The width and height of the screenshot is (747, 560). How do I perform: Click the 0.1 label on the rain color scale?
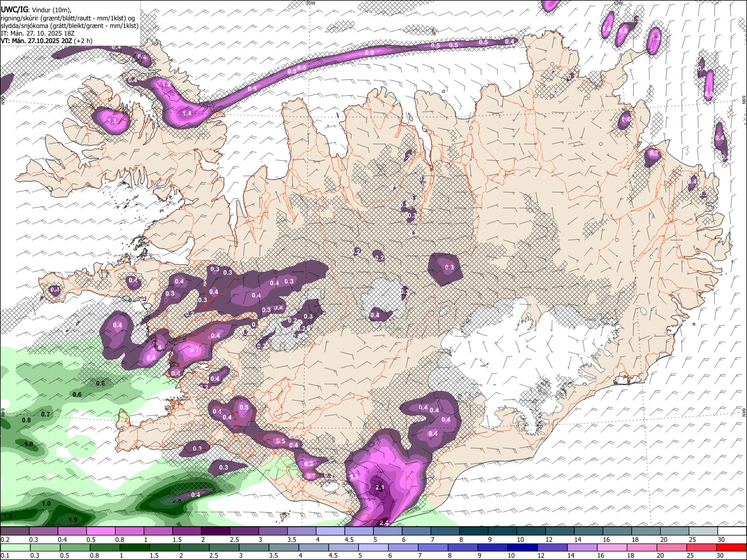tap(5, 555)
